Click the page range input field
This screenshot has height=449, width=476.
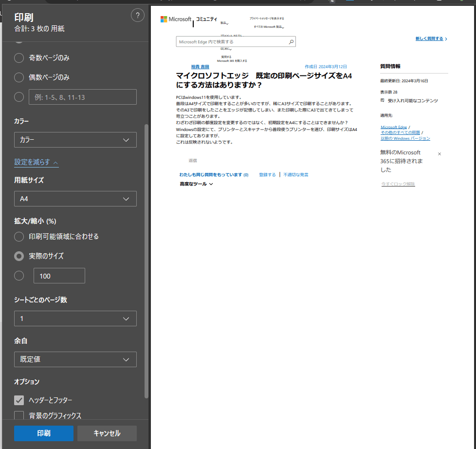[x=83, y=97]
